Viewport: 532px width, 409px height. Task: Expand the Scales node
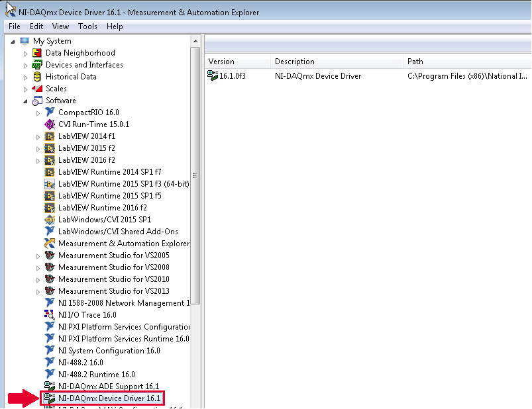(25, 89)
